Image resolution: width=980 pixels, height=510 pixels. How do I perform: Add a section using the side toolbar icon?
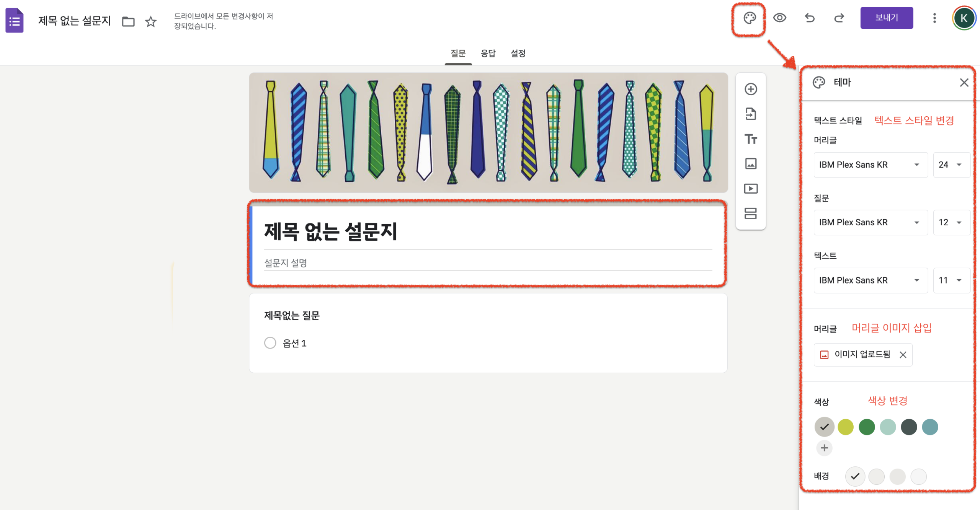(750, 213)
